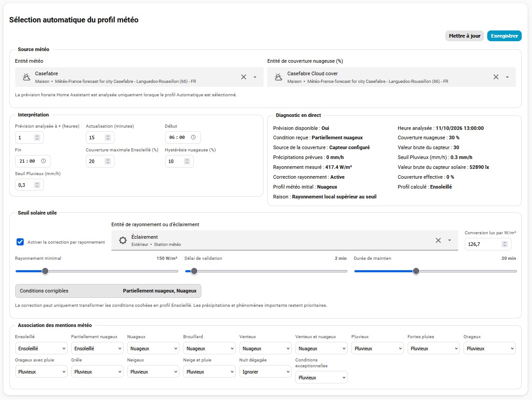Viewport: 532px width, 400px height.
Task: Click the spinner arrows of Prévision analysée
Action: tap(37, 138)
